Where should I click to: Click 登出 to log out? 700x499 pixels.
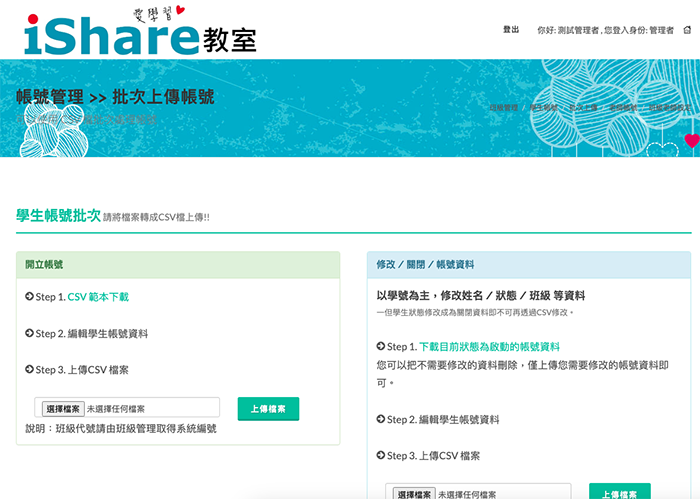(x=511, y=30)
